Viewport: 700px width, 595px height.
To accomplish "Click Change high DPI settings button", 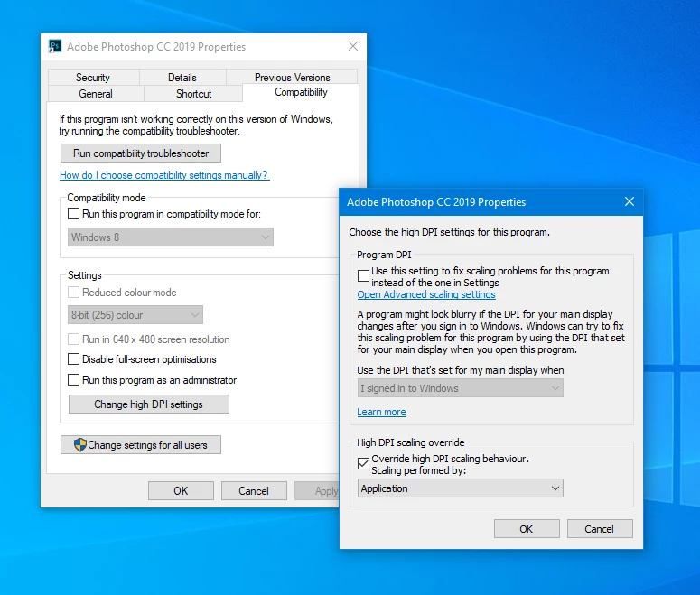I will (x=149, y=404).
